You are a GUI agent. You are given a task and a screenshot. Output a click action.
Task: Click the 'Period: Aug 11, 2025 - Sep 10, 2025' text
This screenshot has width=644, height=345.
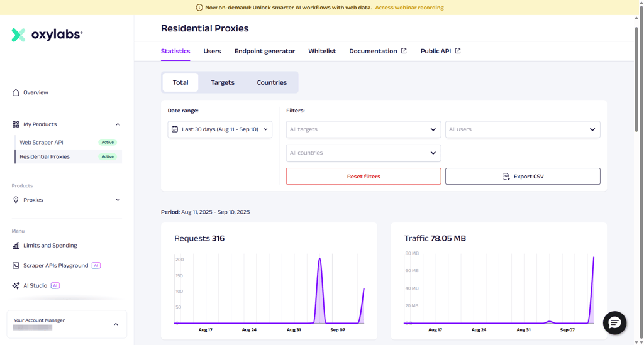[x=206, y=212]
